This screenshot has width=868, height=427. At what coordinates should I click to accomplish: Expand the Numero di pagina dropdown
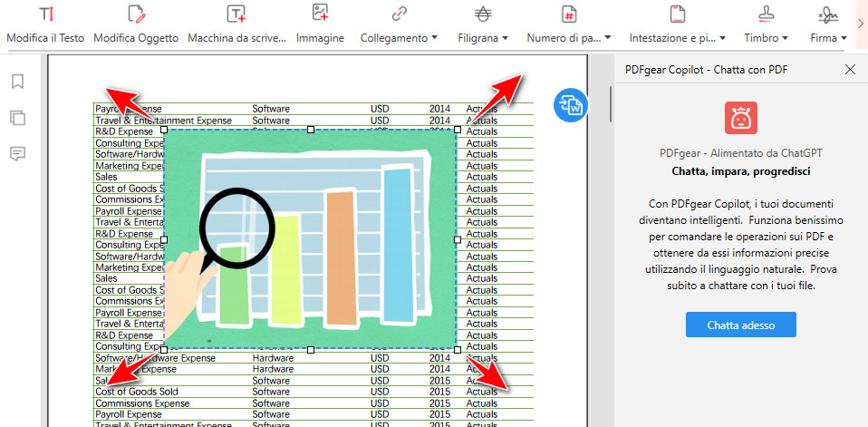tap(569, 24)
